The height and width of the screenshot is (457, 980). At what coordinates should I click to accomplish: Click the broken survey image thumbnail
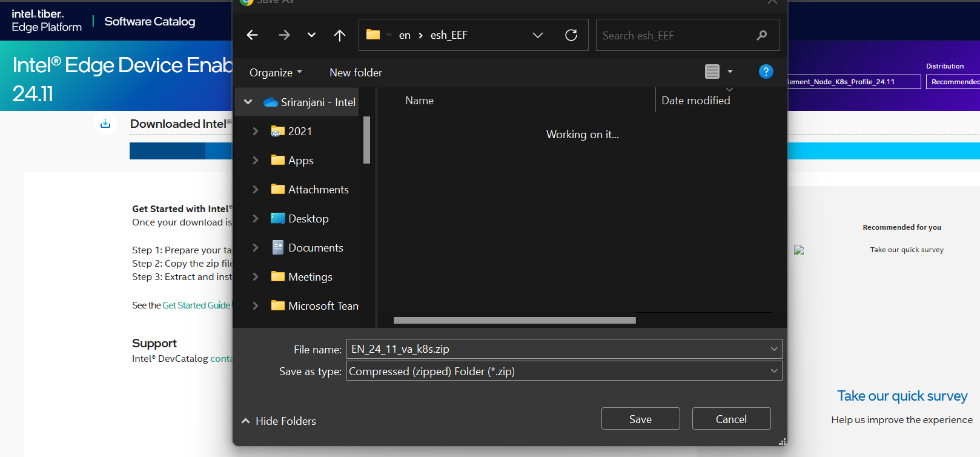(799, 250)
